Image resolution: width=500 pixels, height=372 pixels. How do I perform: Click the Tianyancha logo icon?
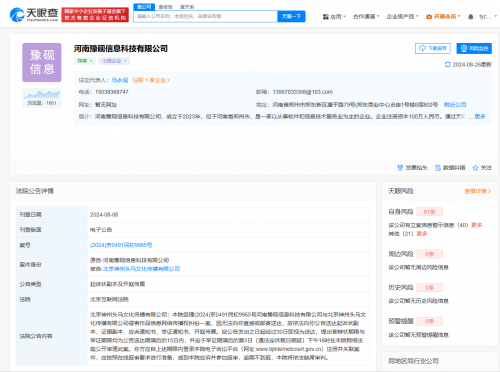pos(17,15)
